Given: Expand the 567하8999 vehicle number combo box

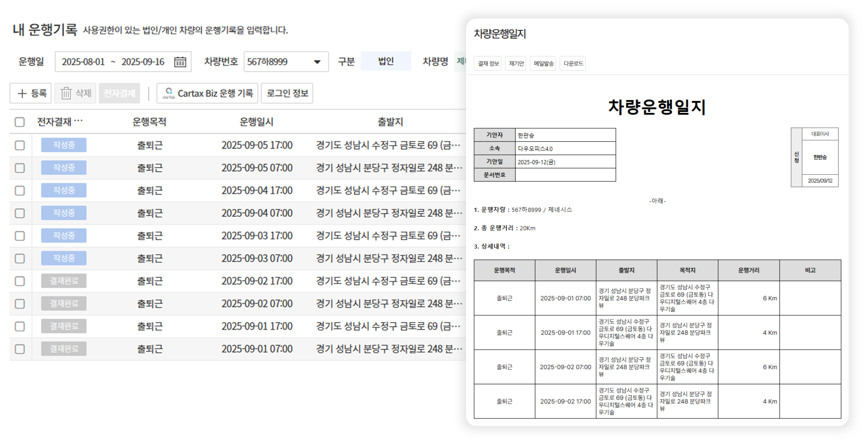Looking at the screenshot, I should coord(281,62).
